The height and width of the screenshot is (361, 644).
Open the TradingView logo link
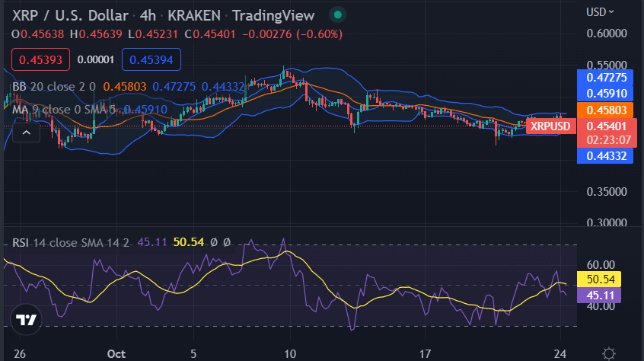26,320
